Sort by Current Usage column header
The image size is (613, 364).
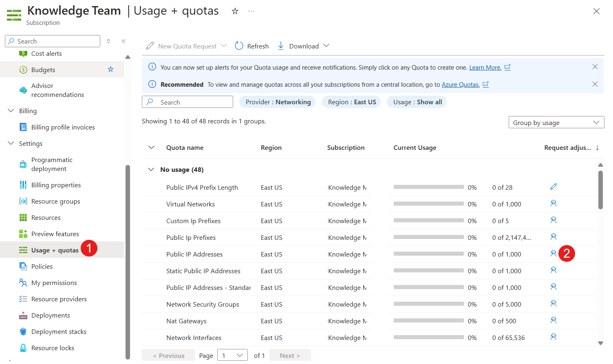415,147
